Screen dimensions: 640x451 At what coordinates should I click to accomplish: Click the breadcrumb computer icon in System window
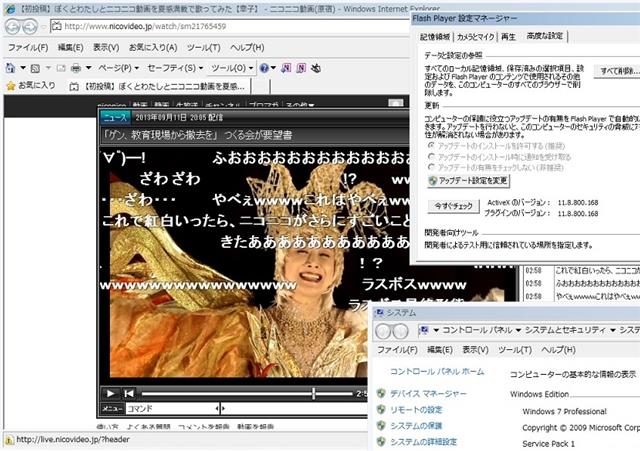(424, 330)
